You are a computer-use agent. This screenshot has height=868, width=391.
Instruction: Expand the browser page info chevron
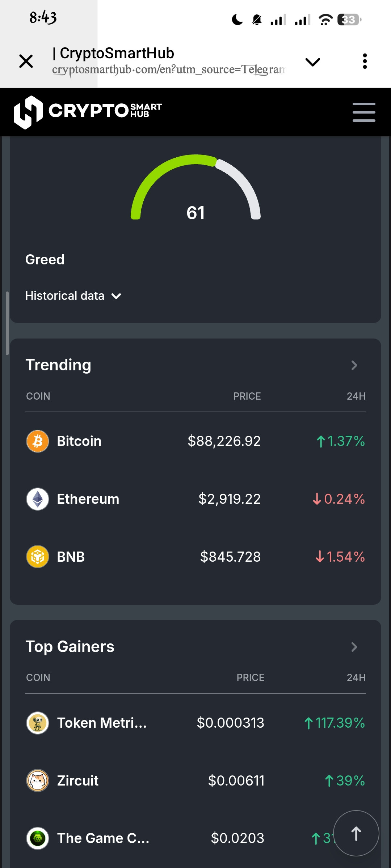(x=312, y=62)
